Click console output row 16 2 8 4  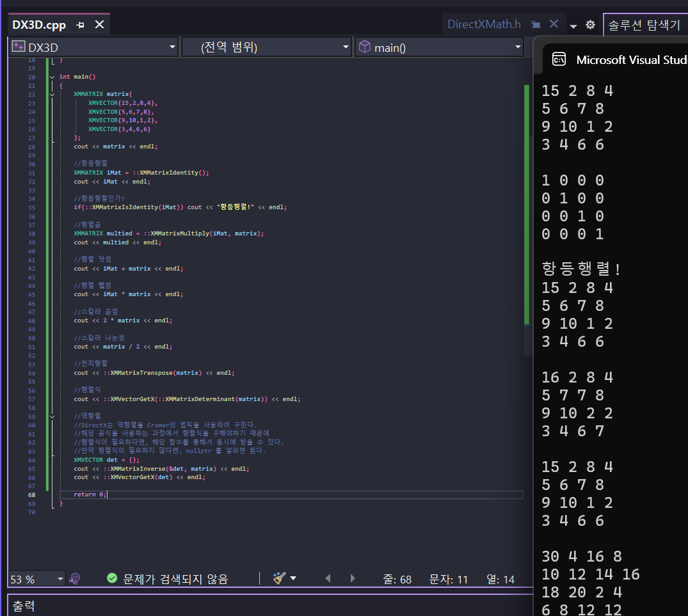[577, 377]
